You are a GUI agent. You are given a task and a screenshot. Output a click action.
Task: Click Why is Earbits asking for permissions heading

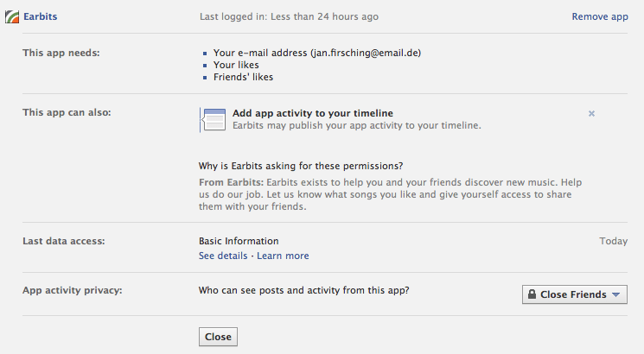(x=301, y=166)
